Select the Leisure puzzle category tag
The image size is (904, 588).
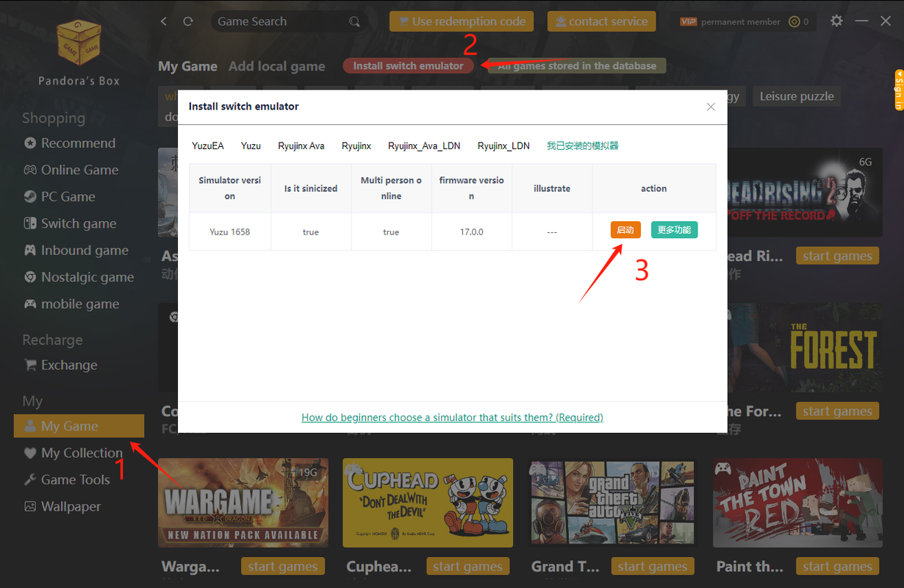797,96
